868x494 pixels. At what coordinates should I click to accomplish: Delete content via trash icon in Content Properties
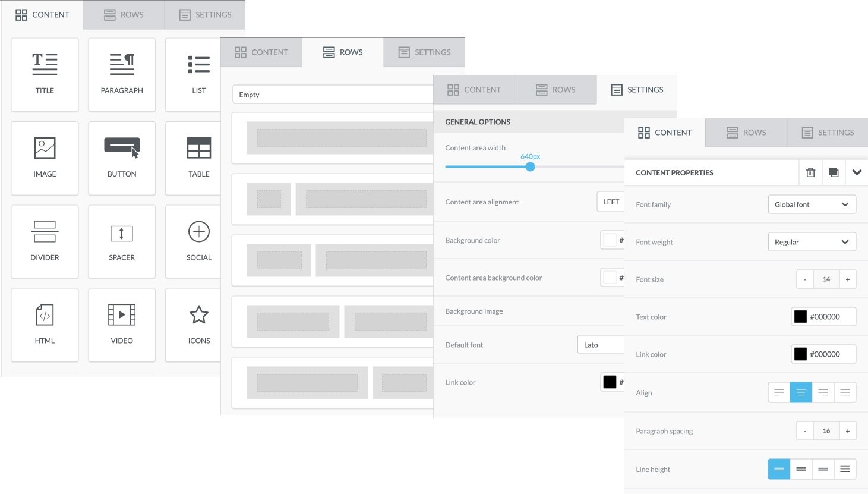click(810, 172)
